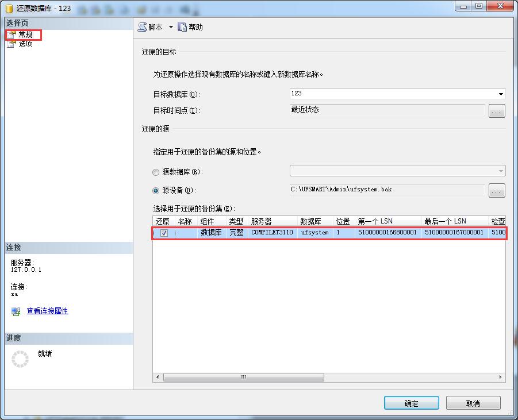Cancel with the 取消 button

point(473,403)
